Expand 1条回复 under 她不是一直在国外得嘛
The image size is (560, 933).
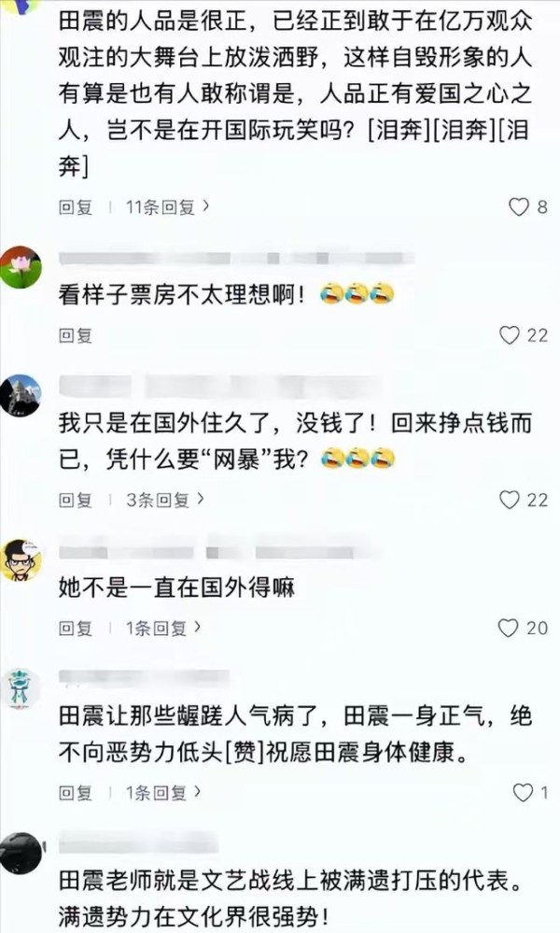point(163,628)
